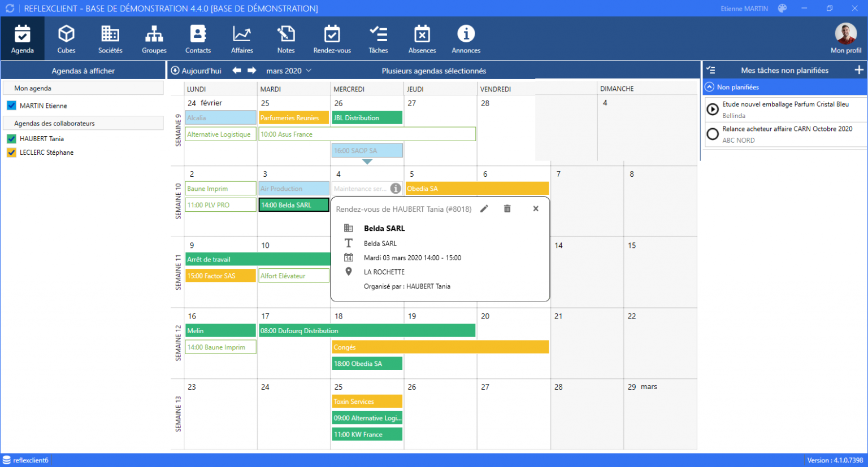Open the Sociétés module

coord(110,39)
